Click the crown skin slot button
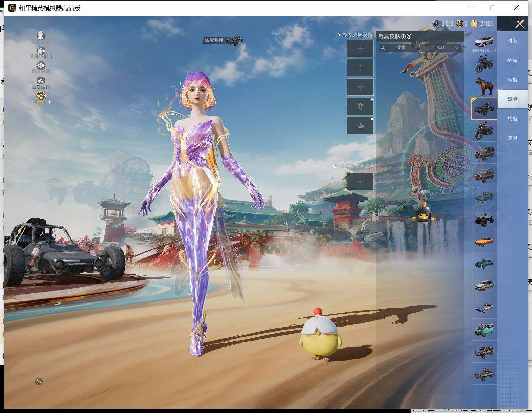The image size is (532, 413). click(x=360, y=126)
